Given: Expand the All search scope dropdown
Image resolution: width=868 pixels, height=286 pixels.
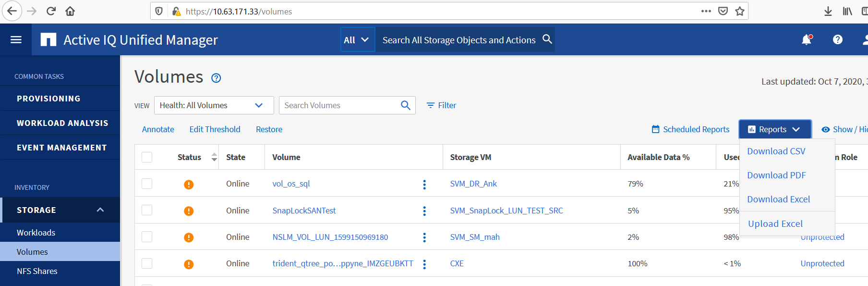Looking at the screenshot, I should [357, 40].
